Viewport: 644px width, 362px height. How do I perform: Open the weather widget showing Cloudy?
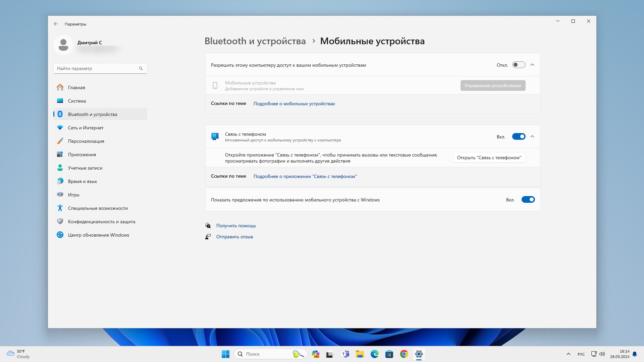(18, 354)
